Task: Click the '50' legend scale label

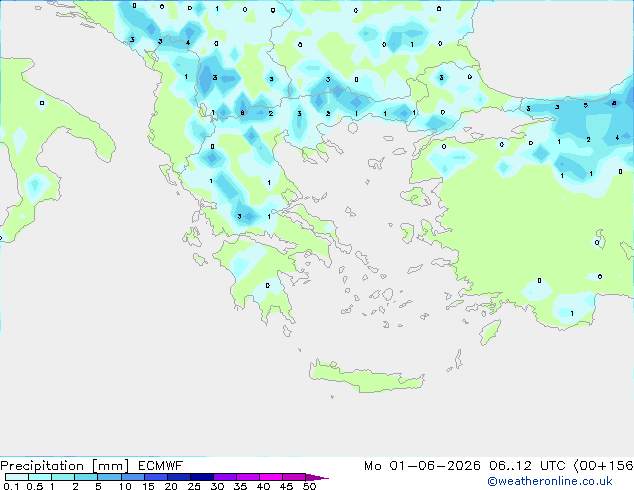Action: (x=309, y=486)
